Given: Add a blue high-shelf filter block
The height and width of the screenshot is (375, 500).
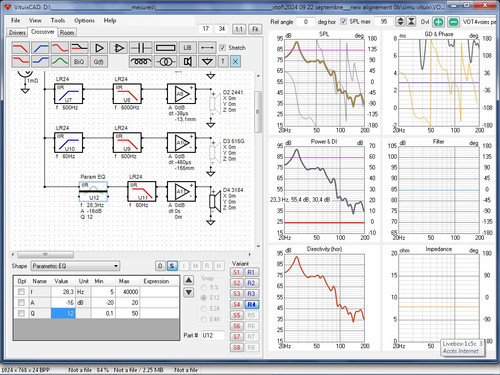Looking at the screenshot, I should coord(40,61).
